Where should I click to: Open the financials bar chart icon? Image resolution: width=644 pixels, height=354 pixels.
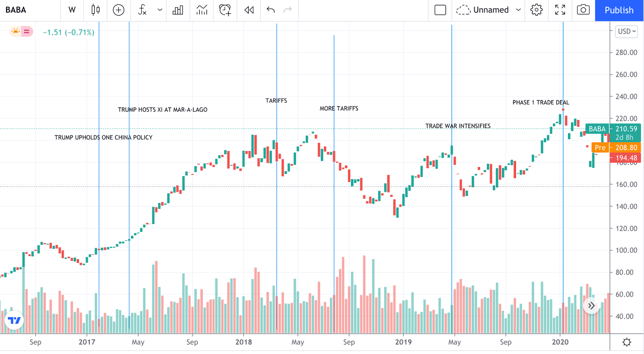pyautogui.click(x=178, y=10)
